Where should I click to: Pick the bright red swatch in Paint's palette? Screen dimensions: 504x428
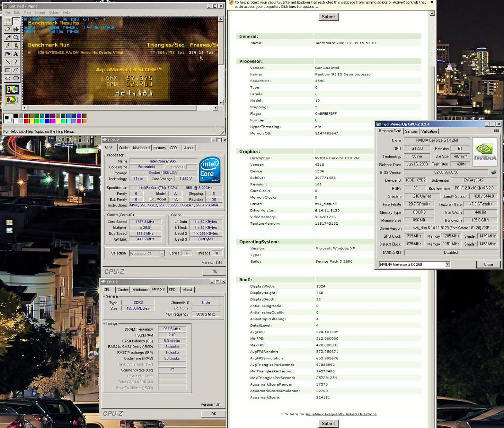click(x=26, y=121)
